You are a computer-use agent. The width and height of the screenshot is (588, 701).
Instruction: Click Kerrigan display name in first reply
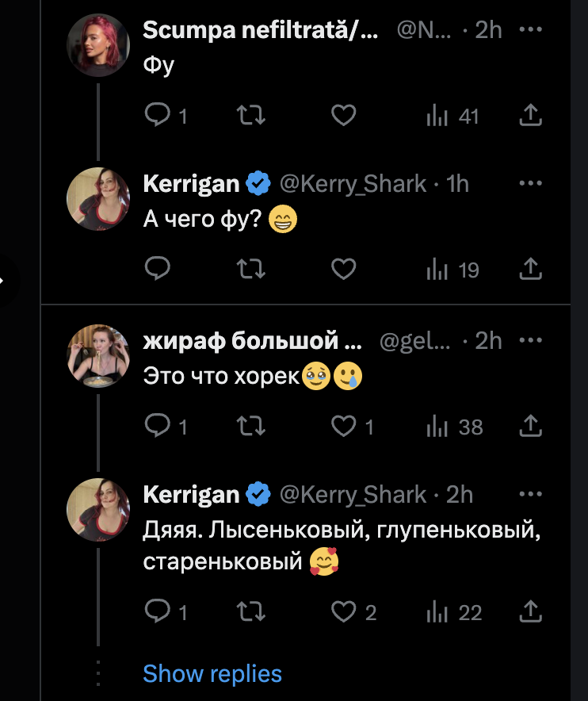pyautogui.click(x=191, y=184)
